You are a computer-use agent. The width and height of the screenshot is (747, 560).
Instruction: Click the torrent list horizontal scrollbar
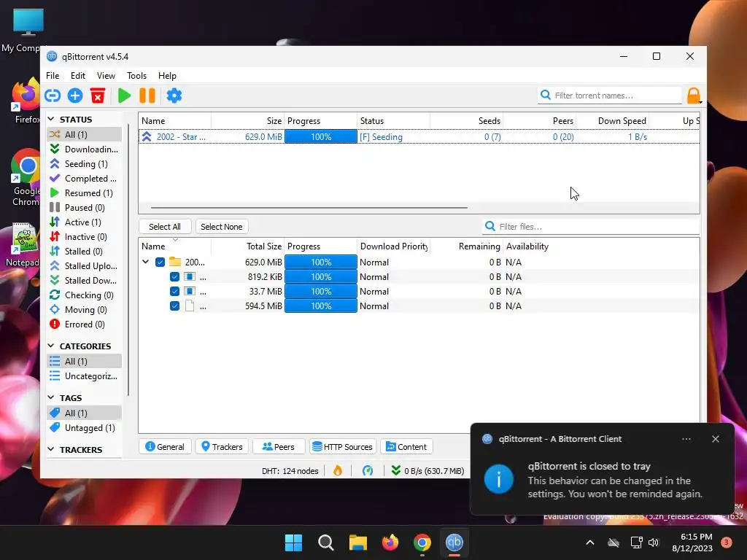(x=309, y=208)
